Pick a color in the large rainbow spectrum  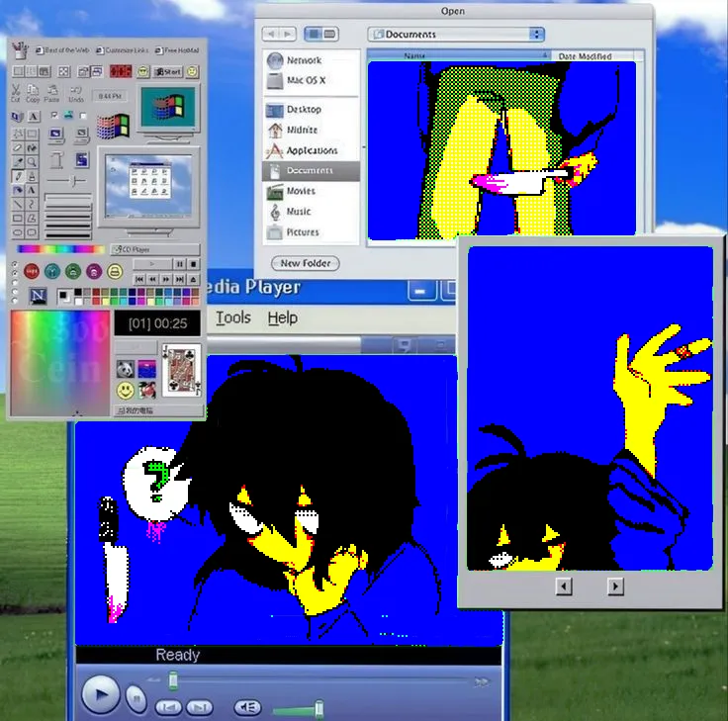tap(60, 363)
